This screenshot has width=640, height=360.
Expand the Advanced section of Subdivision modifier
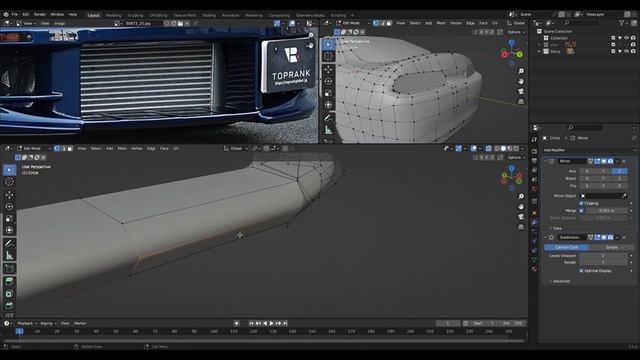point(560,281)
